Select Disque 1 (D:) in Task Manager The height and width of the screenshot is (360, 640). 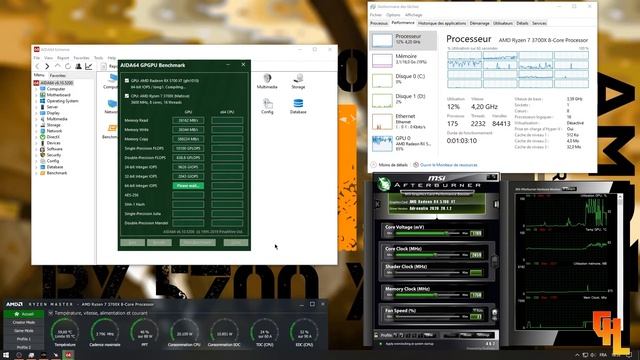pyautogui.click(x=403, y=100)
